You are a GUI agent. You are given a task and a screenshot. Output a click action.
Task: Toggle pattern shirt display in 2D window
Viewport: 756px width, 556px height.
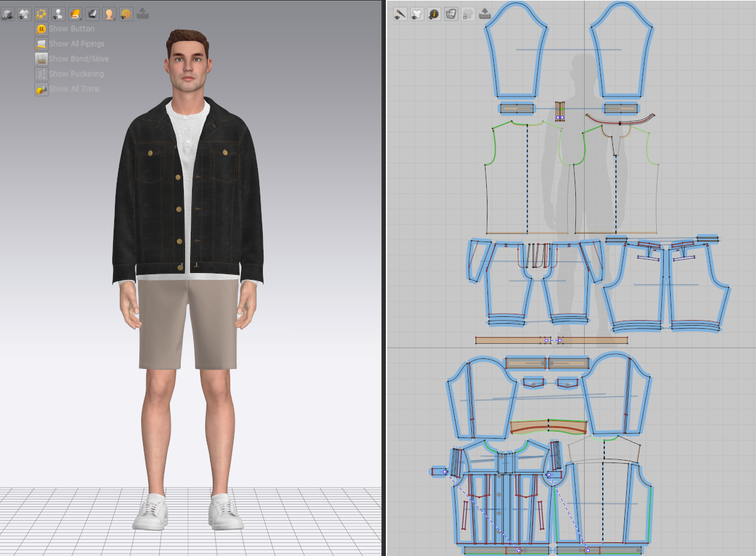(x=417, y=13)
